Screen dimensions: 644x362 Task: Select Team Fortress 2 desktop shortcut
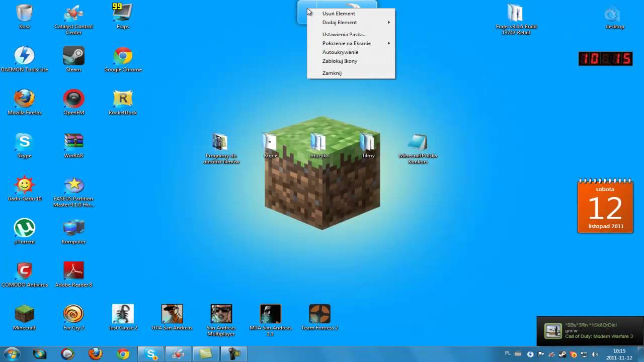(319, 318)
